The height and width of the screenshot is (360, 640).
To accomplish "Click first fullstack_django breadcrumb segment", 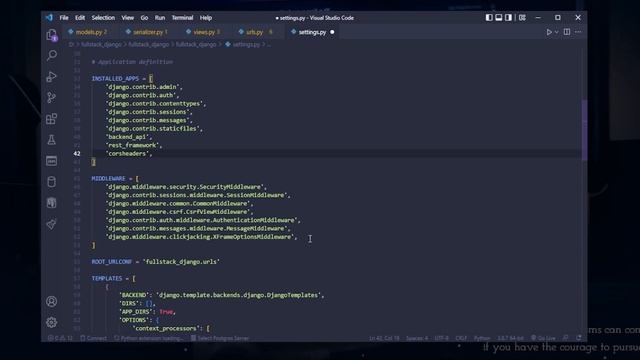I will [x=101, y=44].
